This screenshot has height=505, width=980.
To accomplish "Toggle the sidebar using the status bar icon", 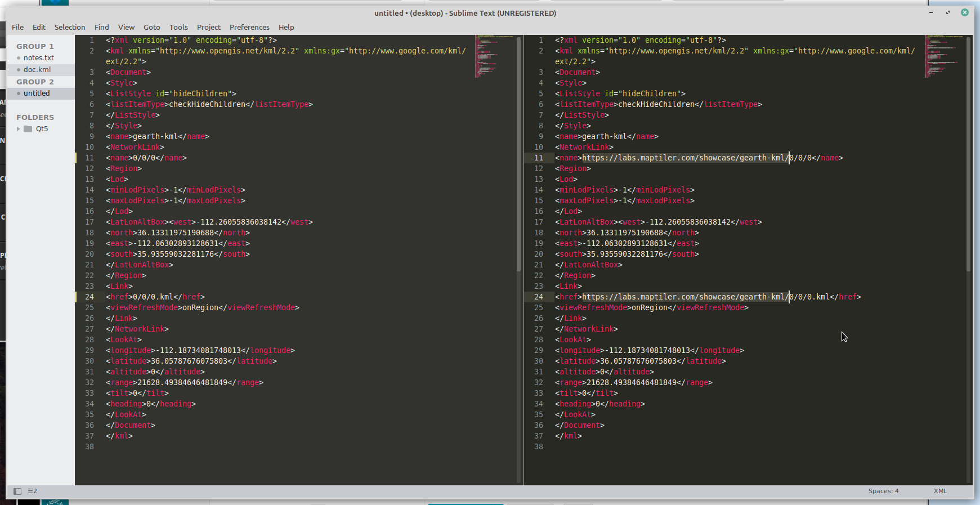I will (17, 491).
